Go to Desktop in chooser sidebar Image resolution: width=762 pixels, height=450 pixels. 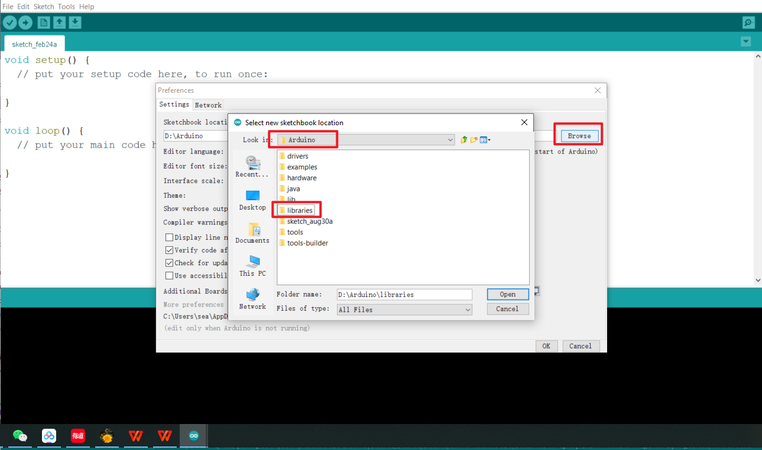point(252,200)
